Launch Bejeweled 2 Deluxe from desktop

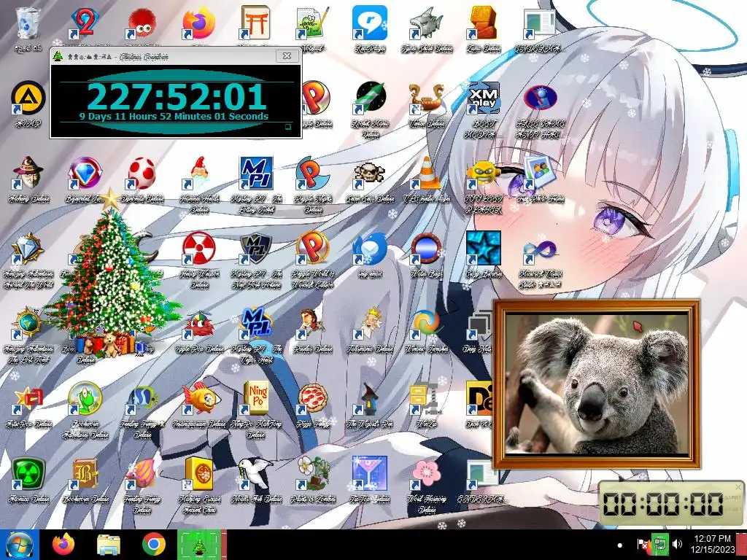pos(85,23)
